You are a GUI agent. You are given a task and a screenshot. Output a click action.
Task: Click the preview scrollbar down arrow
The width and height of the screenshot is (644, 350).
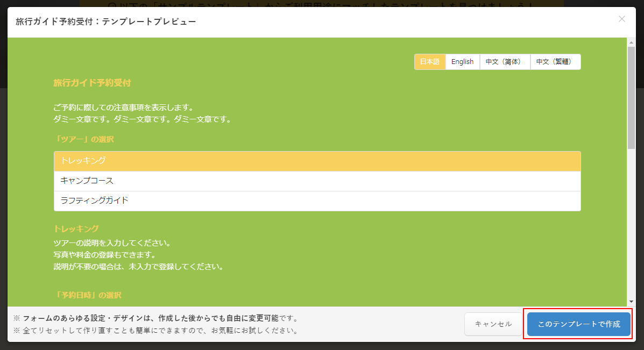tap(631, 302)
